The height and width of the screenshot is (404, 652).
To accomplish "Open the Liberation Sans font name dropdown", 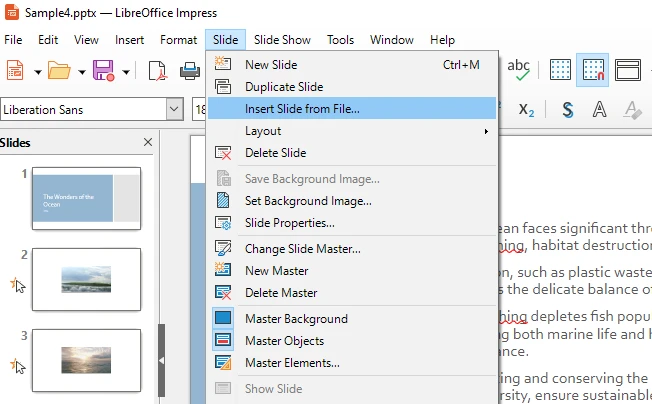I will (174, 109).
